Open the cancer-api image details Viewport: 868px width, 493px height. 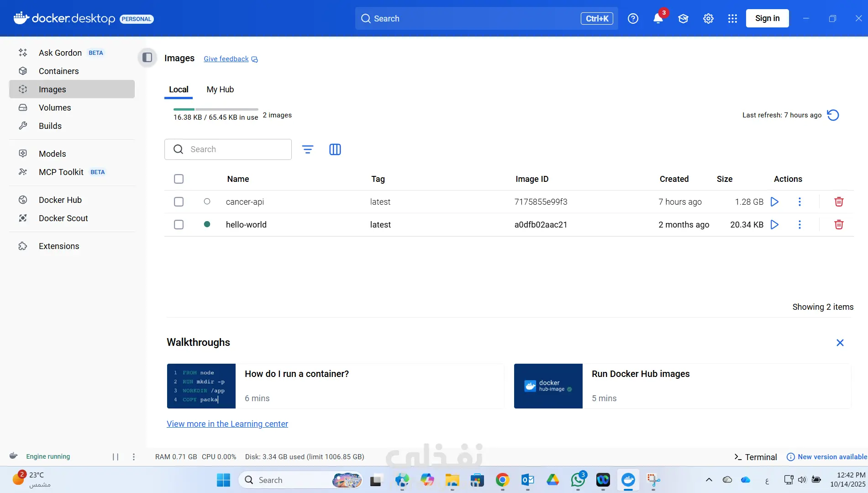[x=245, y=202]
